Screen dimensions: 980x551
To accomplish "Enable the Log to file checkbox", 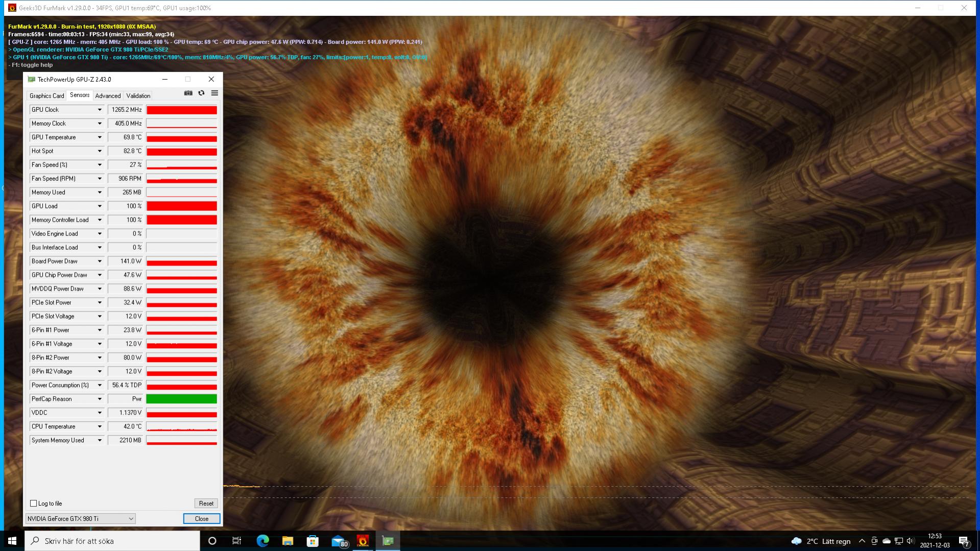I will tap(34, 504).
